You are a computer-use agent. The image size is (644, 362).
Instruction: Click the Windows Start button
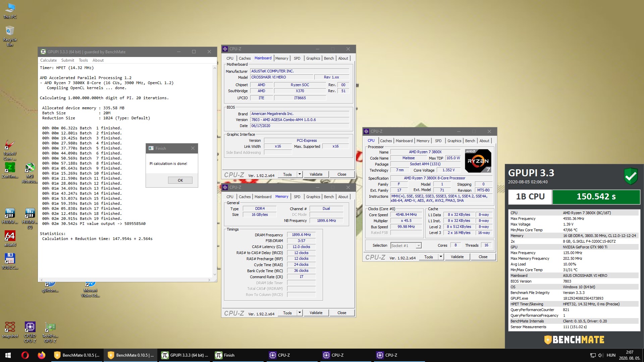[x=8, y=355]
